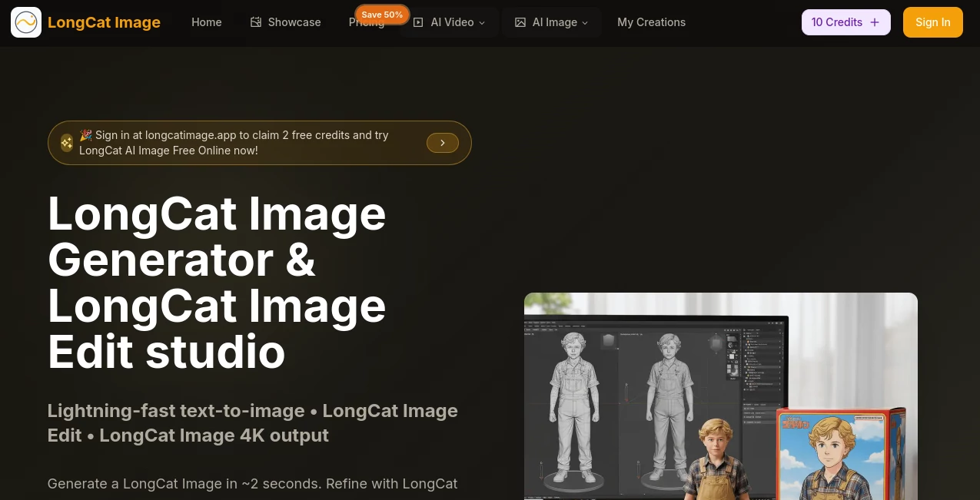Go to the Home page
Screen dimensions: 980x500
(x=206, y=22)
